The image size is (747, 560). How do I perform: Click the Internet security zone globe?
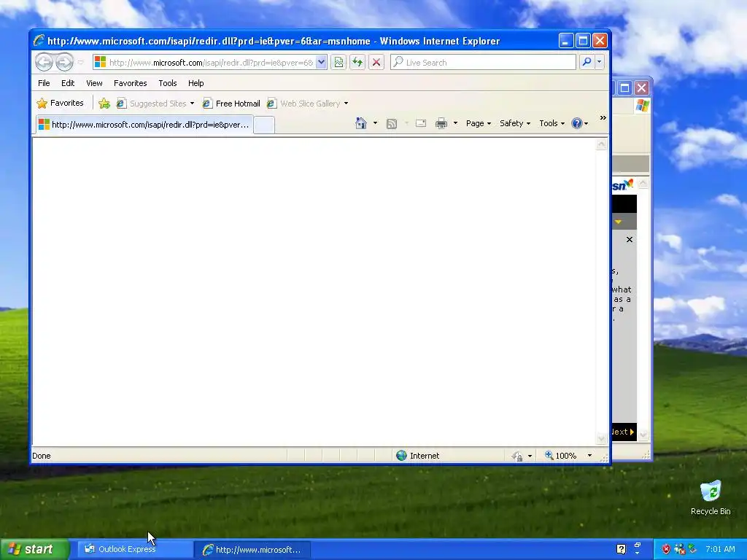pyautogui.click(x=401, y=456)
